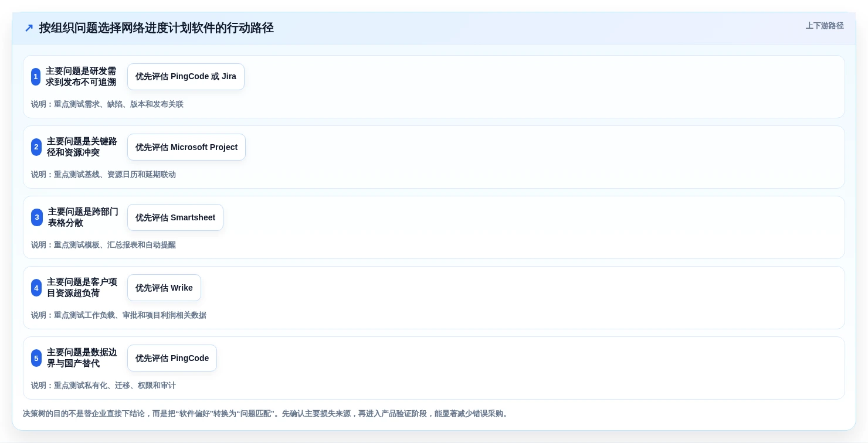The image size is (868, 443).
Task: Click the note 重点测试工作负载、审批和项目利润相关数据
Action: pos(118,315)
